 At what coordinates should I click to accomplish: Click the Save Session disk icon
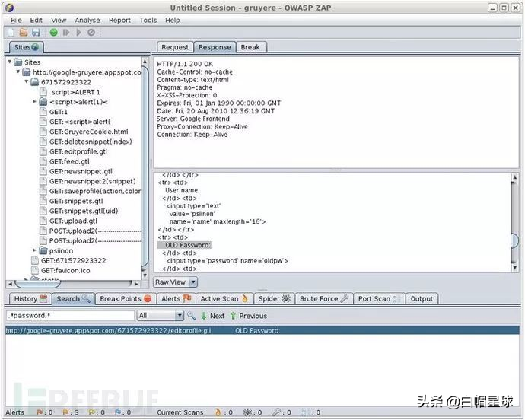click(x=36, y=33)
